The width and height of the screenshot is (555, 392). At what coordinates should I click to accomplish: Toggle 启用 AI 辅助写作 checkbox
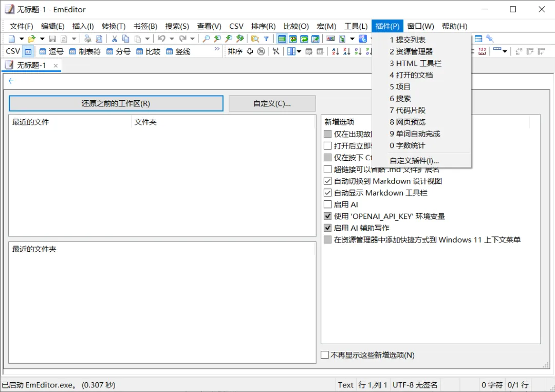point(327,228)
